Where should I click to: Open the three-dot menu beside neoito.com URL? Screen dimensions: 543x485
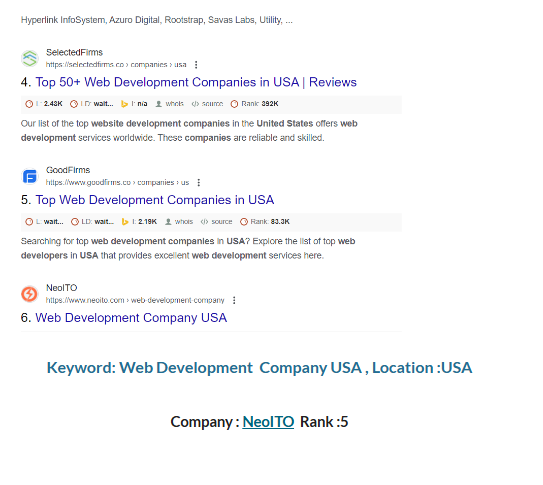coord(234,300)
